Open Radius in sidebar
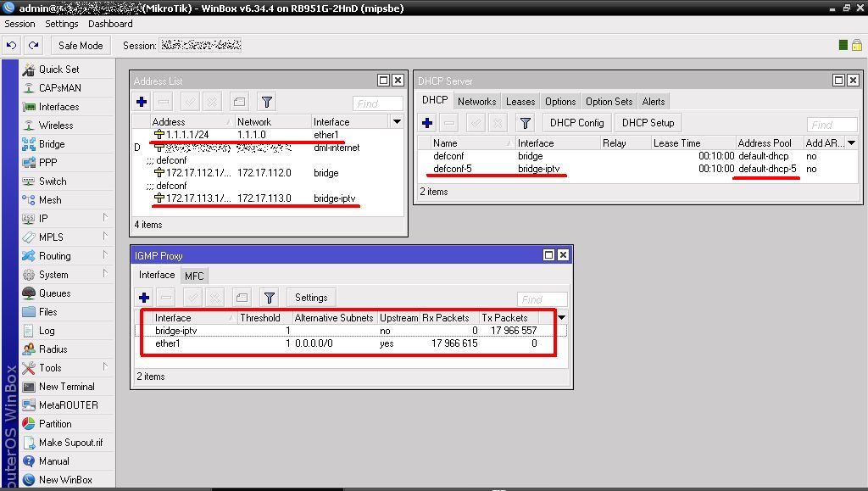 click(66, 349)
